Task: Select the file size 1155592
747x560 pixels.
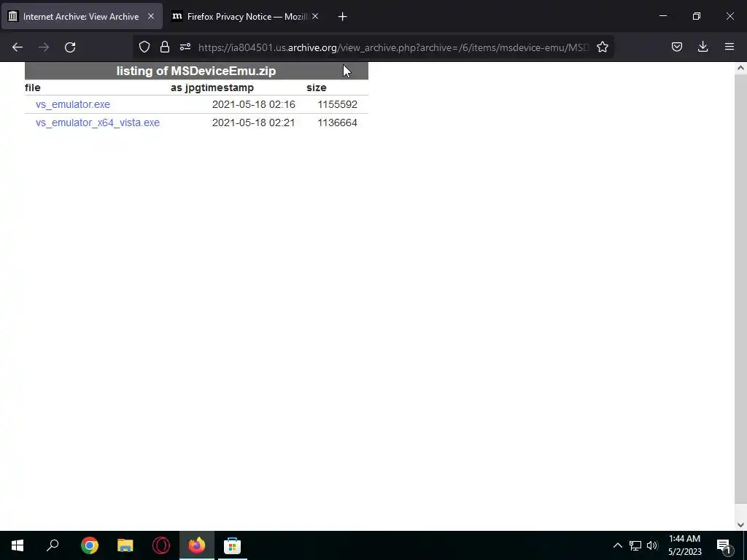Action: [337, 104]
